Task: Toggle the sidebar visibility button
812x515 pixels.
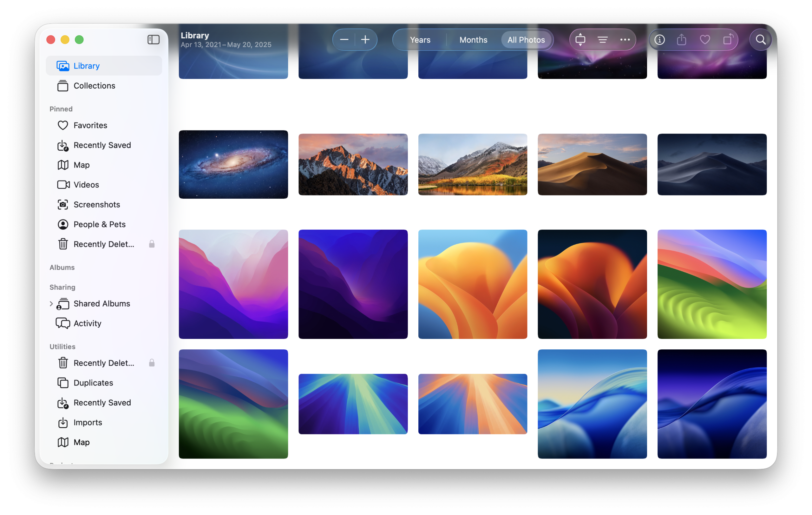Action: [x=154, y=40]
